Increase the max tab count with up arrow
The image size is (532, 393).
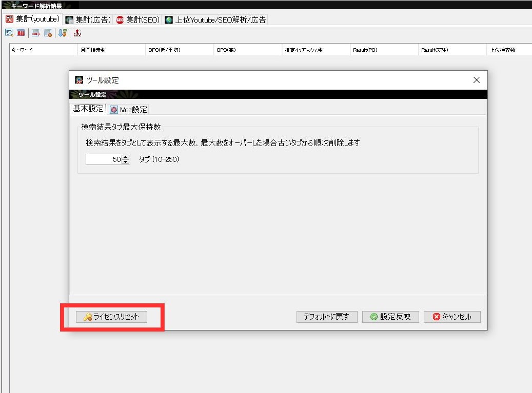point(126,157)
